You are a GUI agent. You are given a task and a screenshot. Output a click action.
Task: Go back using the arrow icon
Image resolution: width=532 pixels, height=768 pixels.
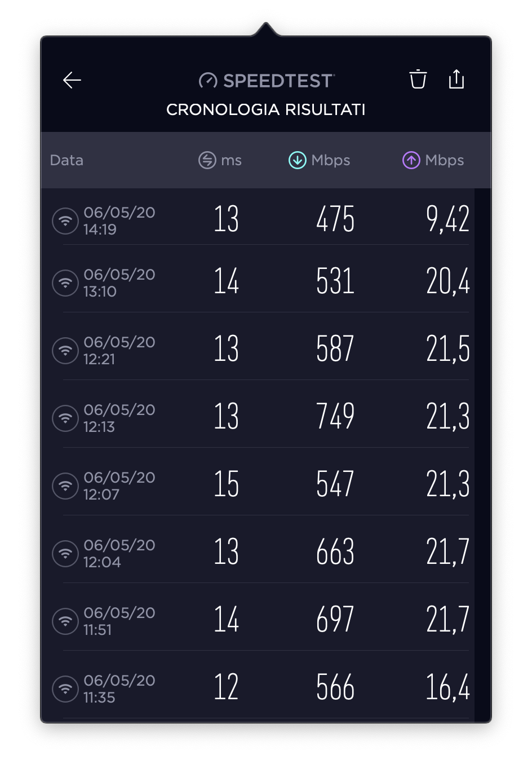72,81
